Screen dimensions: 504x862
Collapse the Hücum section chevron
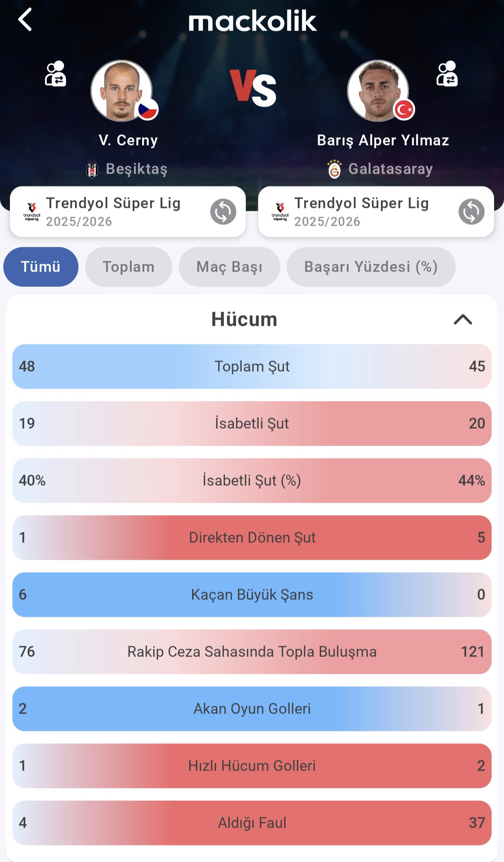[463, 320]
